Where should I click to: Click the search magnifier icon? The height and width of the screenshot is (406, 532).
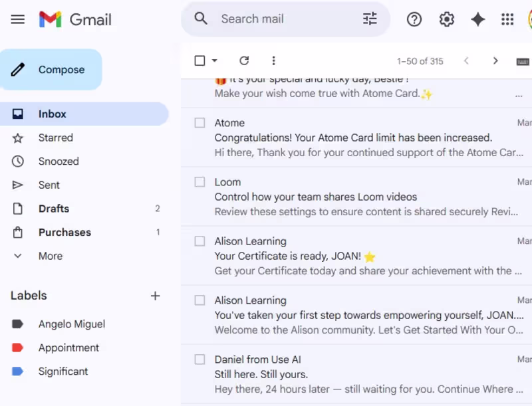[x=201, y=19]
